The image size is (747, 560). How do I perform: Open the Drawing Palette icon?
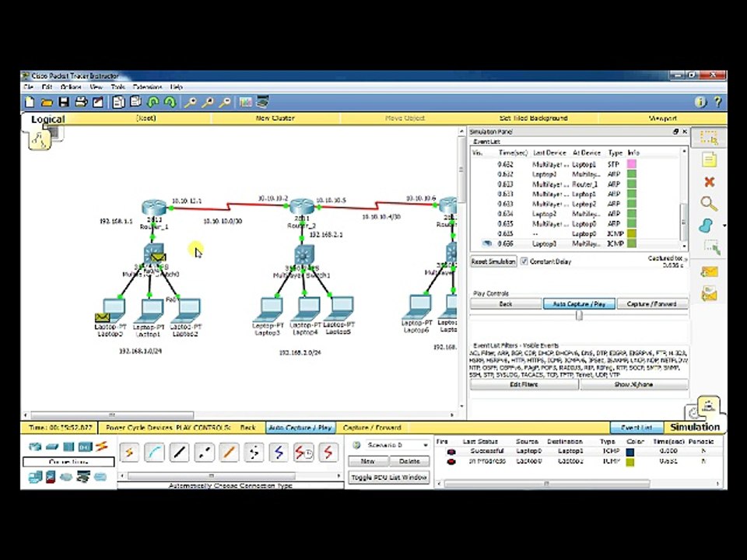click(x=245, y=102)
